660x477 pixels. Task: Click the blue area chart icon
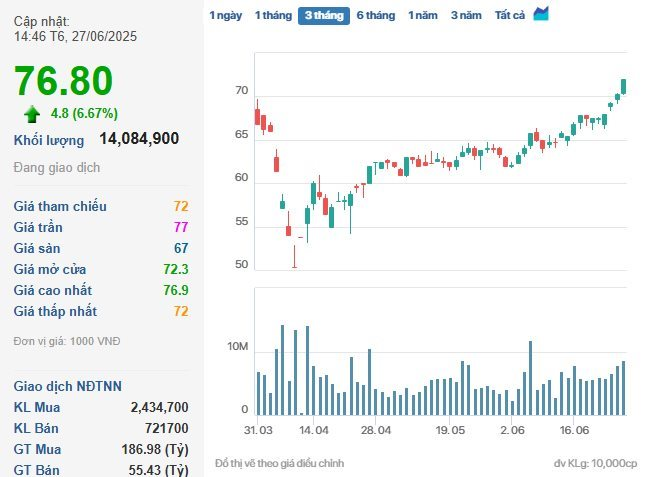point(541,14)
